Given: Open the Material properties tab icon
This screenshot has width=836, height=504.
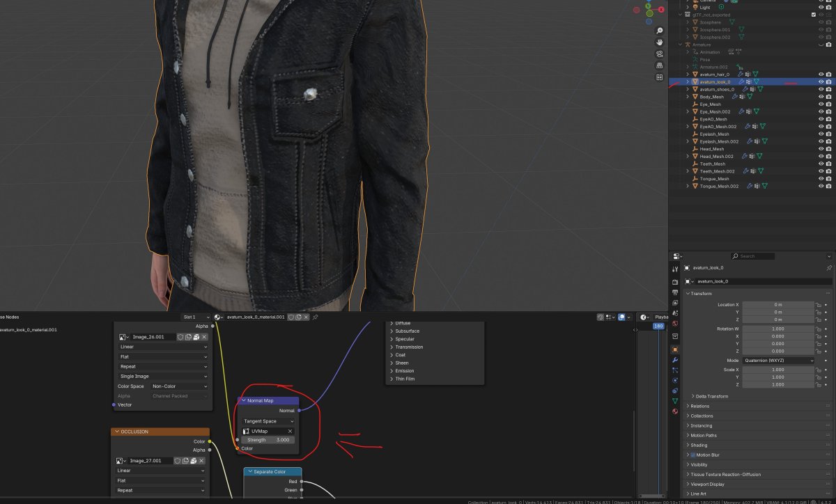Looking at the screenshot, I should point(674,411).
